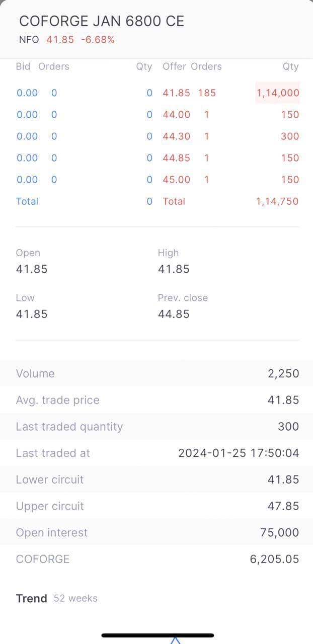Tap the Upper circuit value 47.85
Viewport: 313px width, 644px height.
tap(283, 506)
